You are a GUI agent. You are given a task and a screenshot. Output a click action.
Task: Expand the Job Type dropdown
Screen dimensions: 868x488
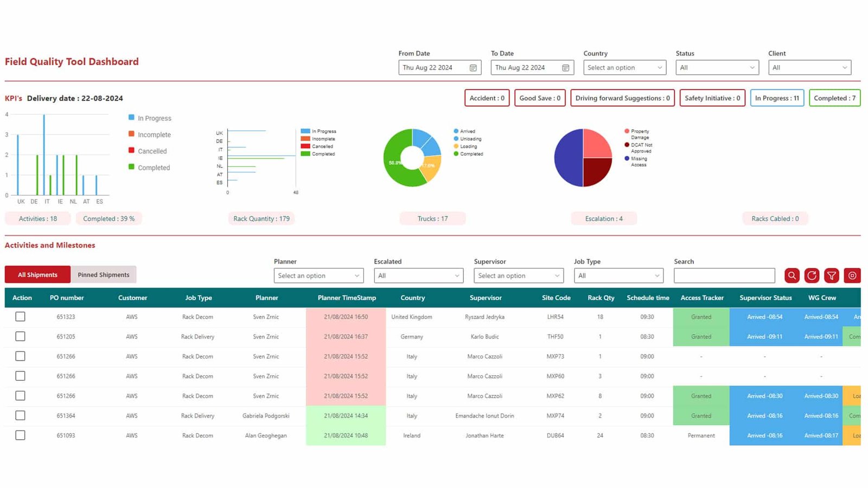click(619, 275)
